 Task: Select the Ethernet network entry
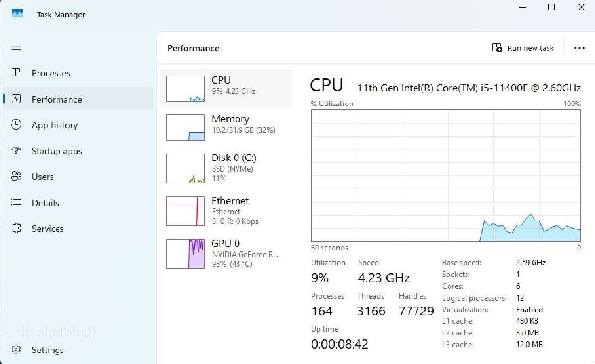(x=226, y=211)
